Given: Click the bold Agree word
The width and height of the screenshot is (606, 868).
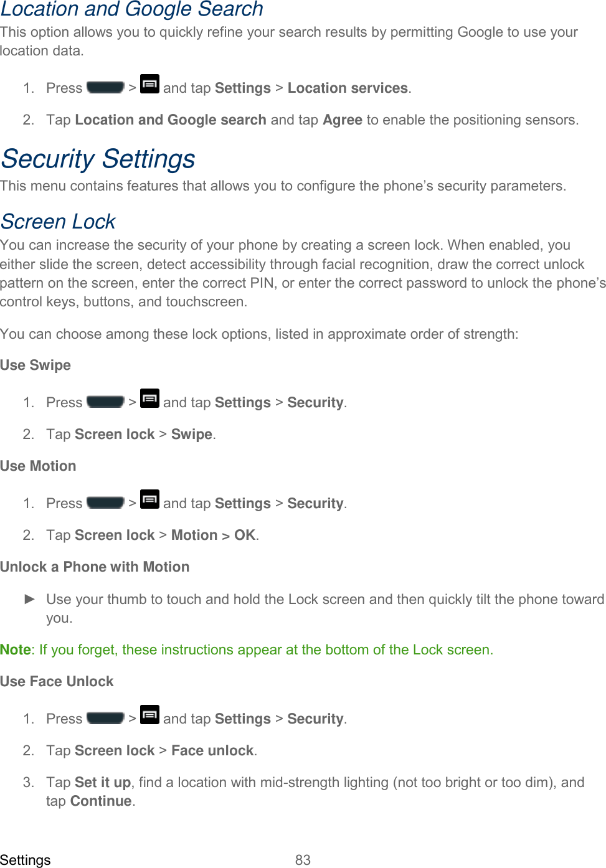Looking at the screenshot, I should 343,120.
